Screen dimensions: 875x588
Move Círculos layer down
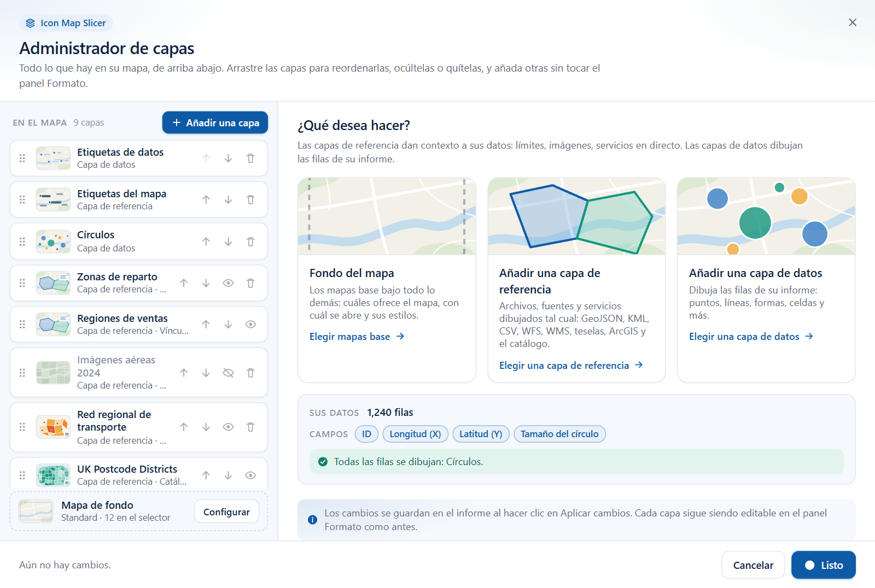(x=229, y=242)
